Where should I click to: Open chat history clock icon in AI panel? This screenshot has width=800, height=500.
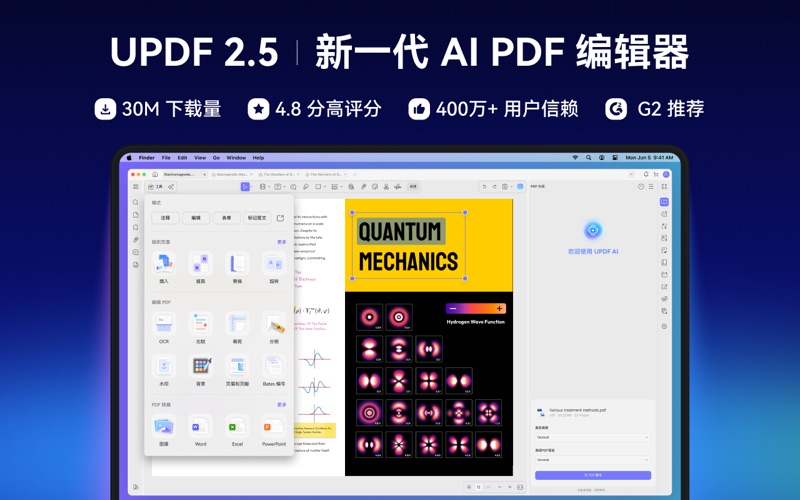(x=641, y=187)
